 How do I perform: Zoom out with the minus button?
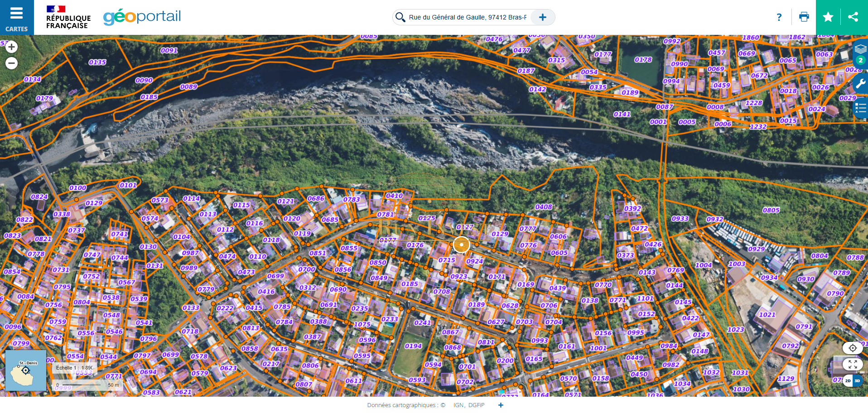pos(12,63)
